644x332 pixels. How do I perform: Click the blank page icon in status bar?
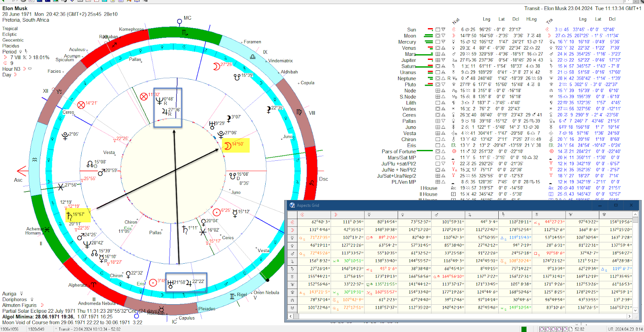(570, 329)
